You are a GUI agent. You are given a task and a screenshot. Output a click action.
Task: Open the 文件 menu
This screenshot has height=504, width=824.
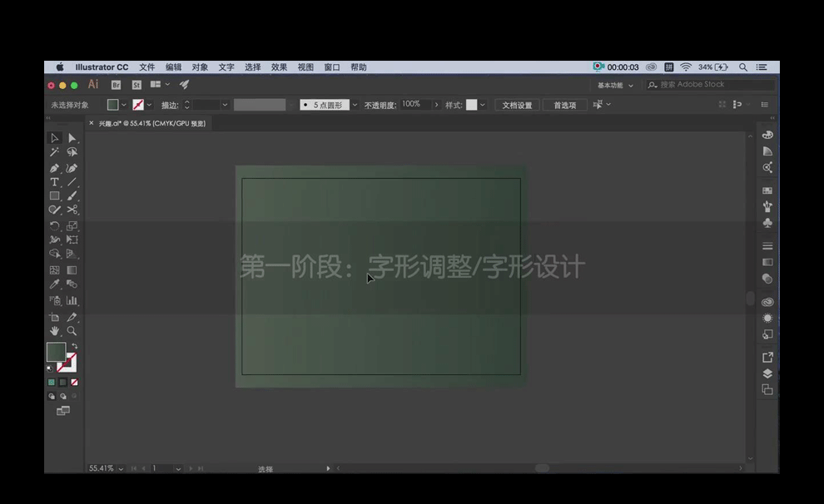[x=147, y=67]
